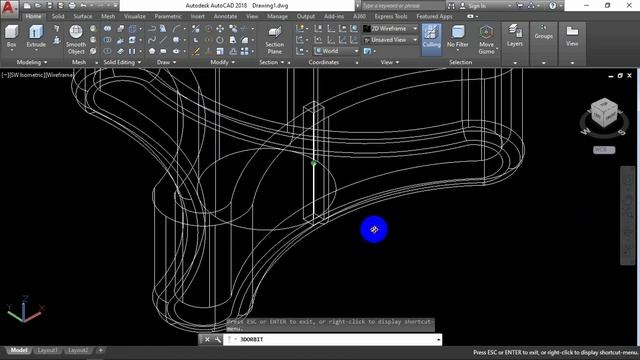Click the Smooth Object mesh tool
Image resolution: width=640 pixels, height=360 pixels.
click(x=76, y=40)
